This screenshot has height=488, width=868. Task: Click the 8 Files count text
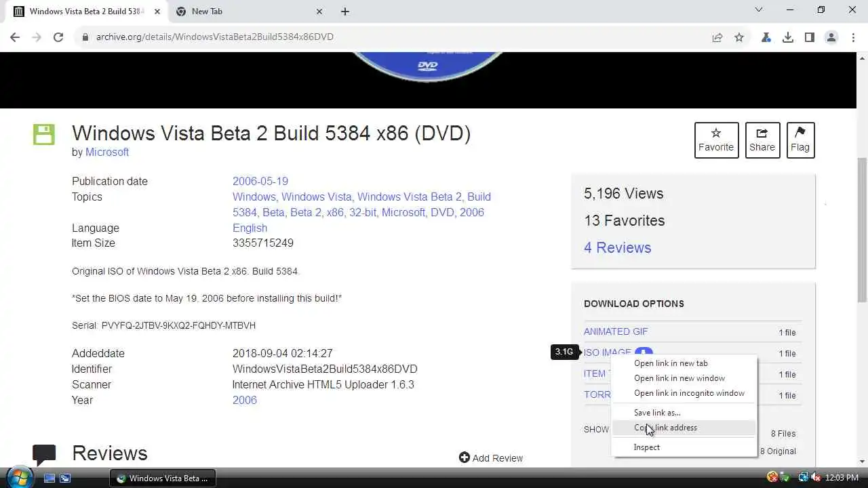783,434
